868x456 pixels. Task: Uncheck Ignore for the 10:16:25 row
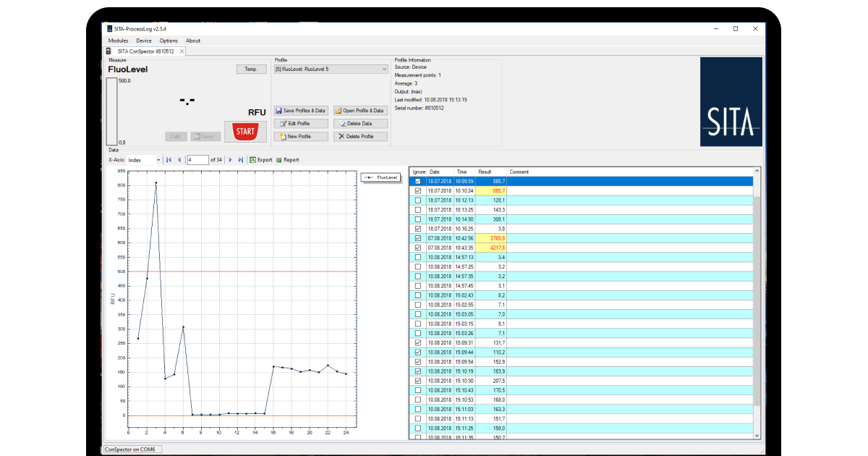coord(417,228)
